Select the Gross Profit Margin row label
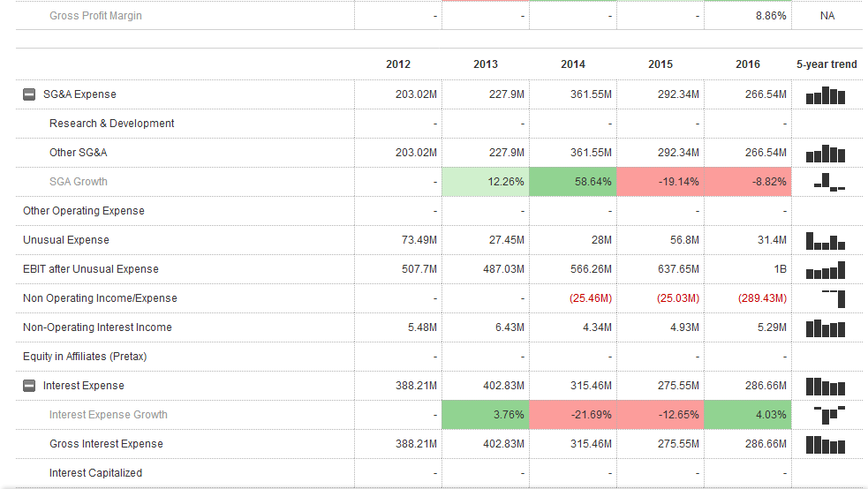868x489 pixels. tap(95, 16)
